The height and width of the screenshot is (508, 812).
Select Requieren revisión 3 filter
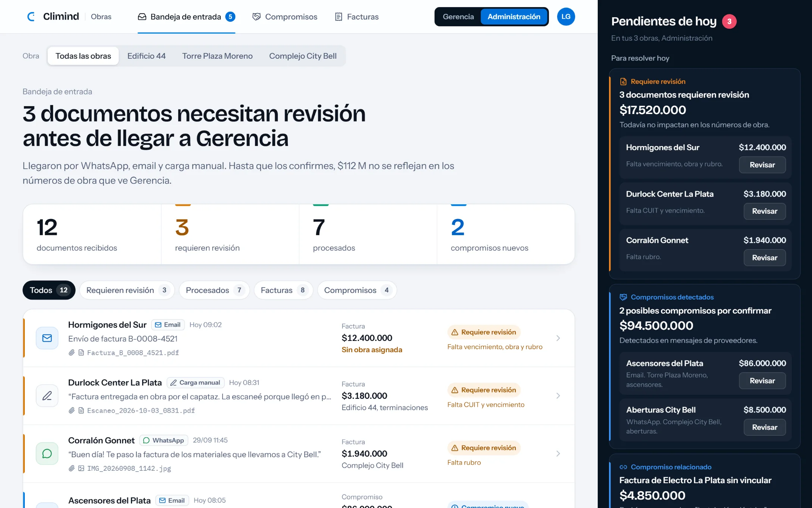(127, 290)
